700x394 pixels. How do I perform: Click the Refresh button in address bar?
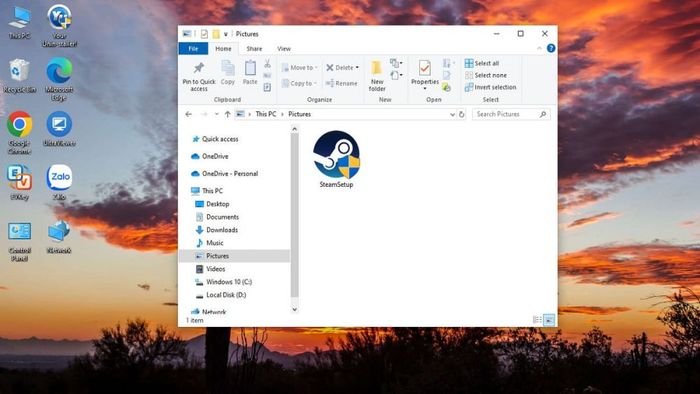pyautogui.click(x=462, y=114)
